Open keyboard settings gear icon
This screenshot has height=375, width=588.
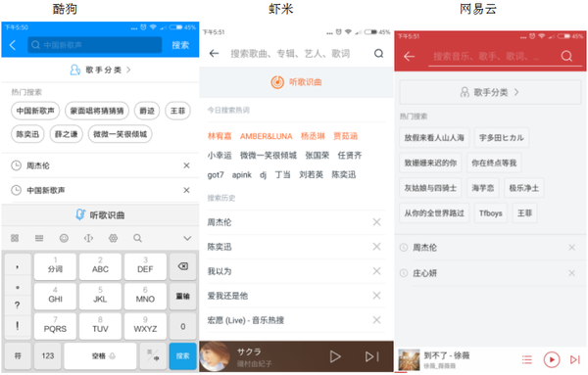(113, 238)
